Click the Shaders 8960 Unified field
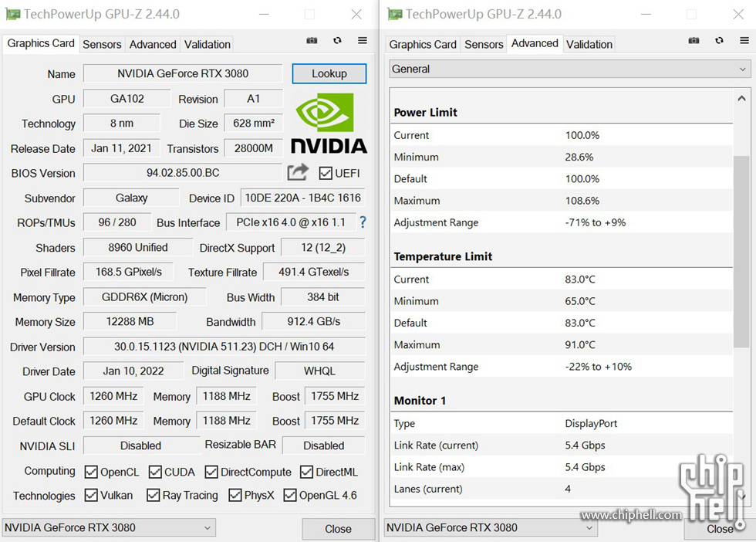756x542 pixels. point(138,247)
